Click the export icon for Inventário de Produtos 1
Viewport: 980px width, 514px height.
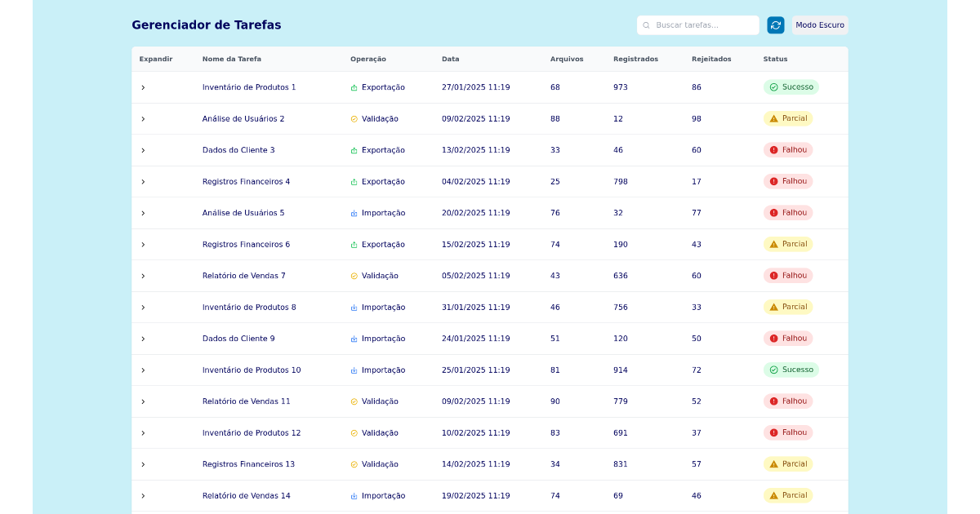pyautogui.click(x=354, y=87)
